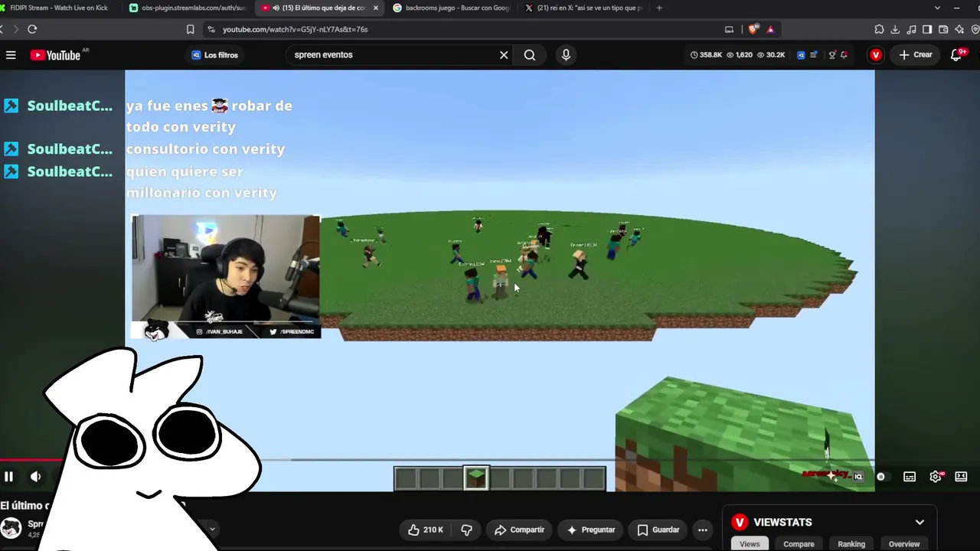Bookmark this page in the address bar
This screenshot has height=551, width=980.
(x=191, y=29)
